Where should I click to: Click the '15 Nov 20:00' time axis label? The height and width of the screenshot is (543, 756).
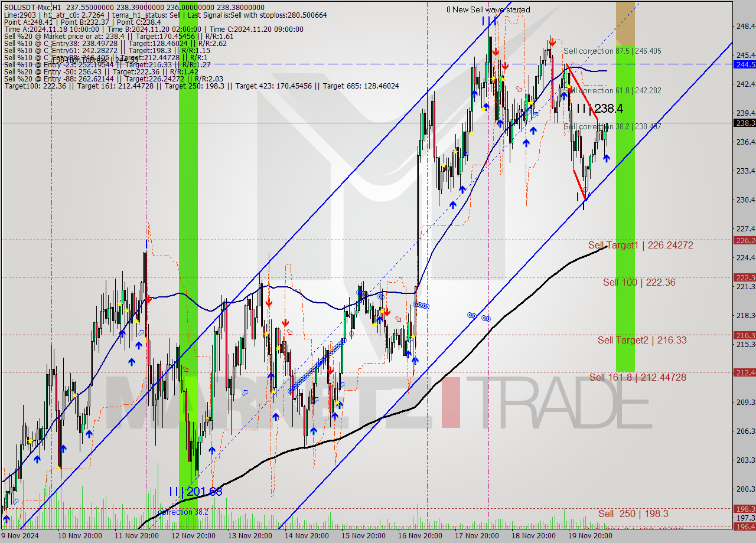pyautogui.click(x=363, y=536)
